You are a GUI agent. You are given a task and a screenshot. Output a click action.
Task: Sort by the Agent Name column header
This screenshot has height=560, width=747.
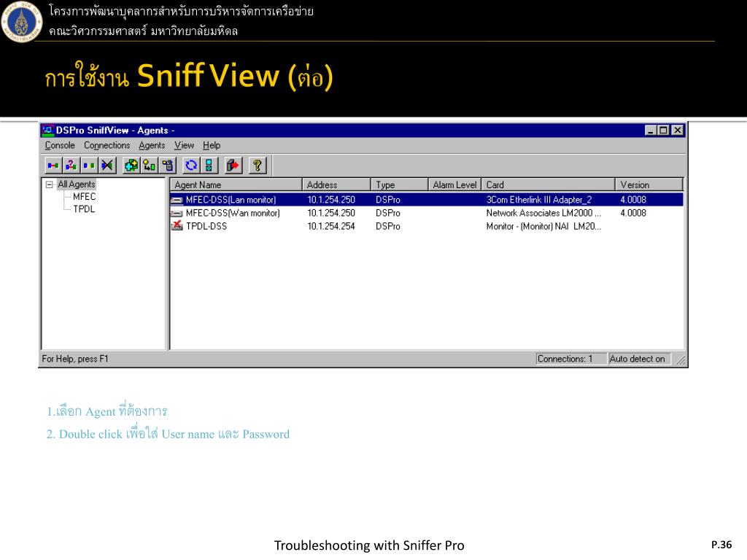(236, 184)
